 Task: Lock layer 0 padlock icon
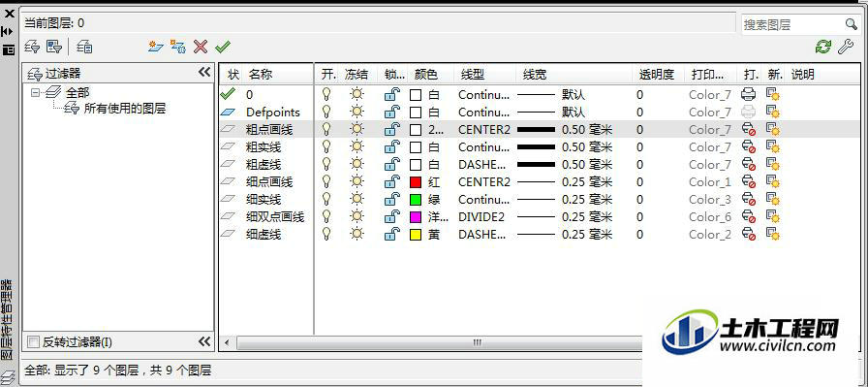pos(392,95)
